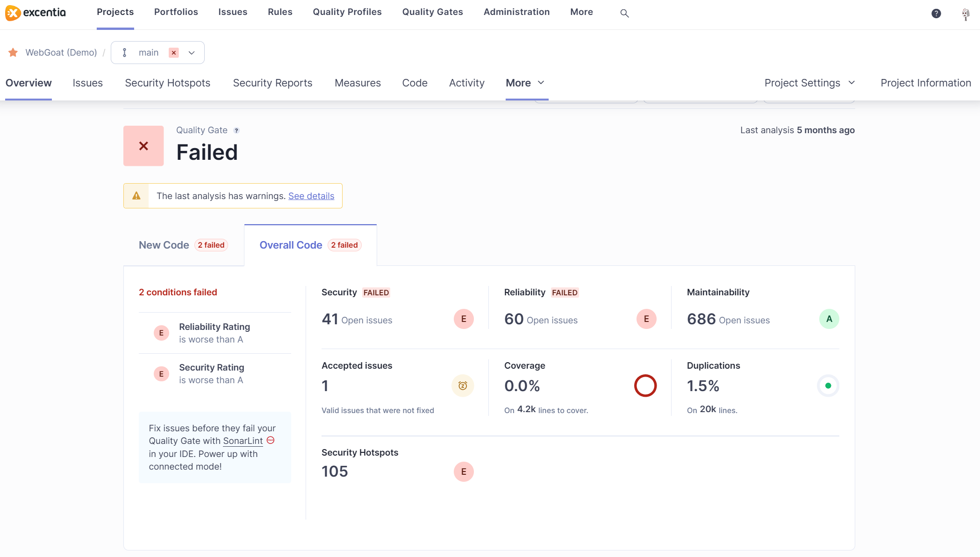Image resolution: width=980 pixels, height=557 pixels.
Task: Expand the main branch dropdown
Action: [x=192, y=53]
